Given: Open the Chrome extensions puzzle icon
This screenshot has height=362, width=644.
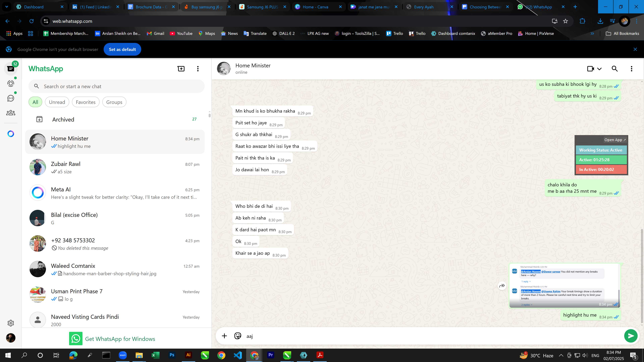Looking at the screenshot, I should (x=582, y=21).
